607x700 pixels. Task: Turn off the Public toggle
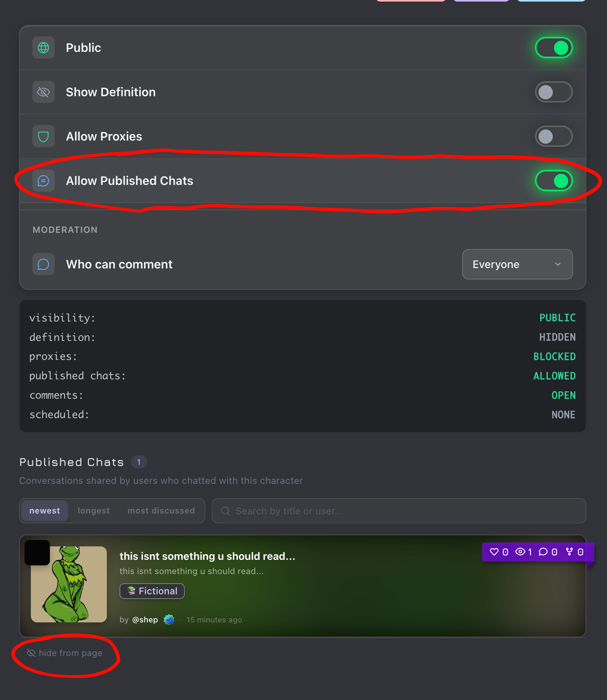coord(554,48)
